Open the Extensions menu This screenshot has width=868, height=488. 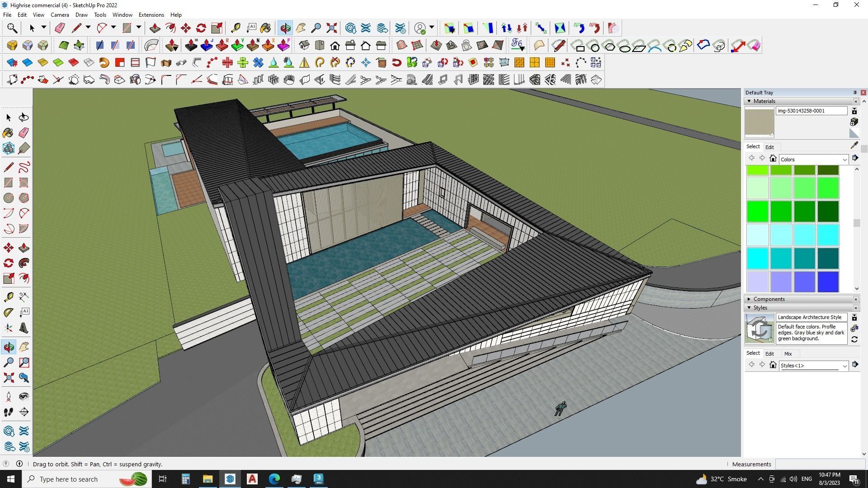point(151,15)
